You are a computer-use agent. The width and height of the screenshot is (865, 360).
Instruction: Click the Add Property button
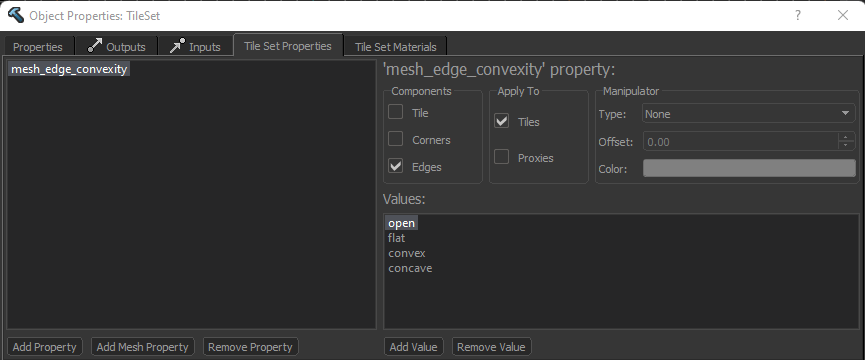point(45,347)
